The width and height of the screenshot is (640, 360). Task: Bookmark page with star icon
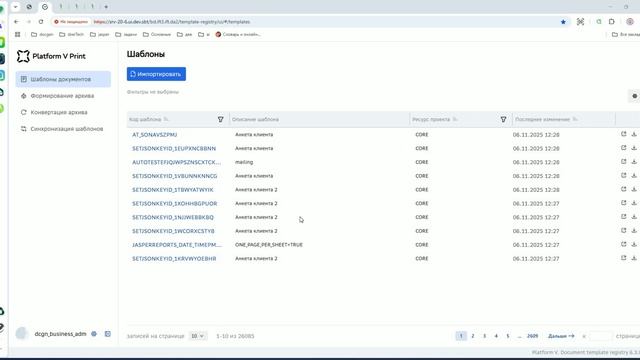563,22
